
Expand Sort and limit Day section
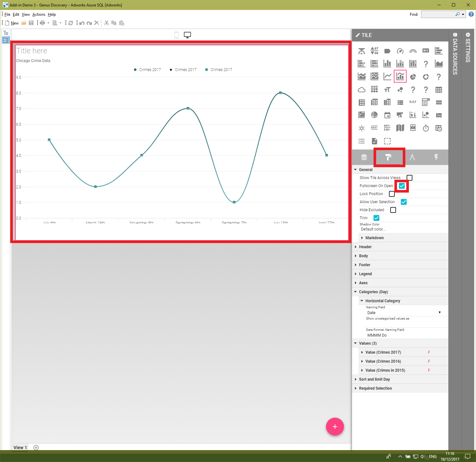400,379
